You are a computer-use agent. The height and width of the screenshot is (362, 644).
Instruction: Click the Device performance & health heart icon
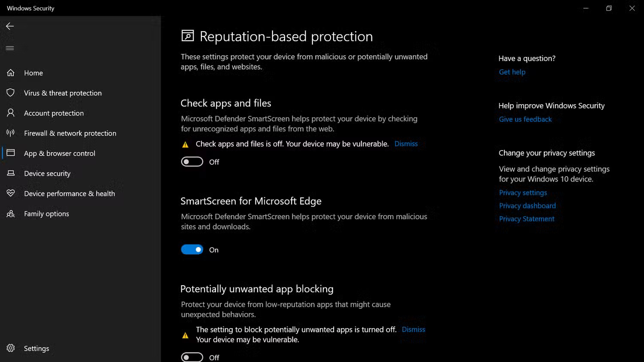(x=11, y=193)
